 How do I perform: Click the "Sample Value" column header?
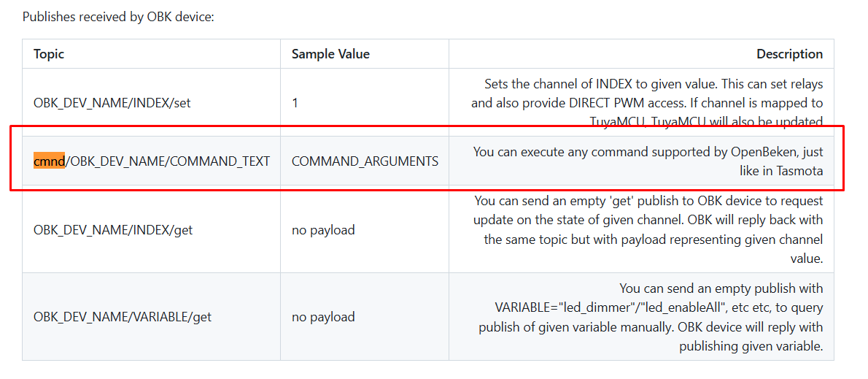330,54
